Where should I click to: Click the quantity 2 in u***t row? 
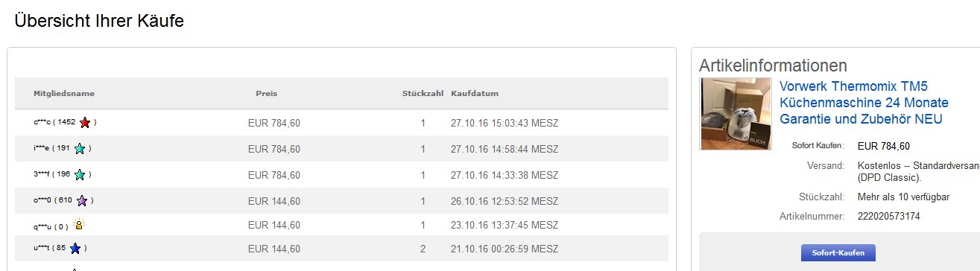coord(423,249)
